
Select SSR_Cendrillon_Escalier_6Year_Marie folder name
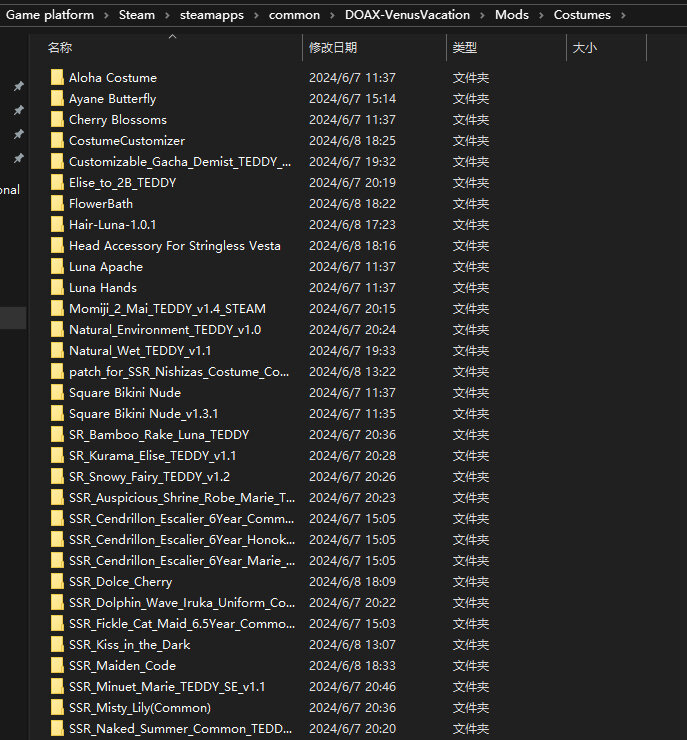[182, 561]
